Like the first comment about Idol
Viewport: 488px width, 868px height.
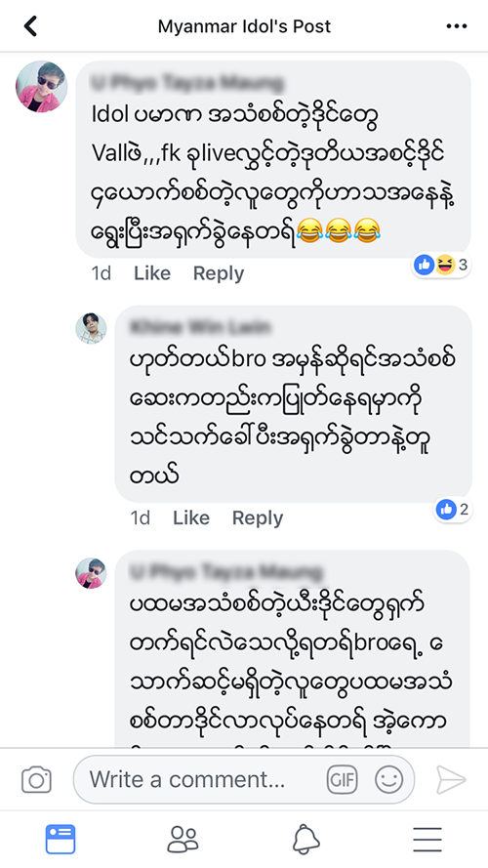pos(152,273)
